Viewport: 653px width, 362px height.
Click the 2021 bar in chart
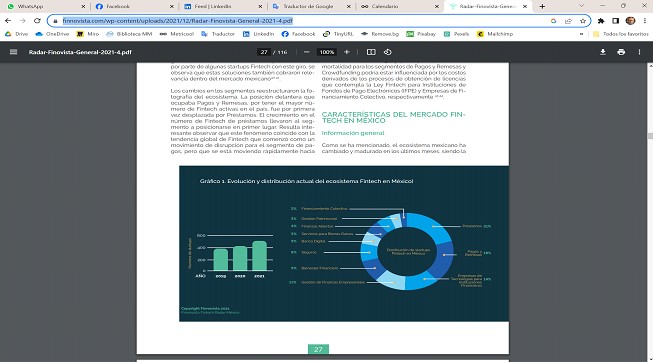click(259, 256)
